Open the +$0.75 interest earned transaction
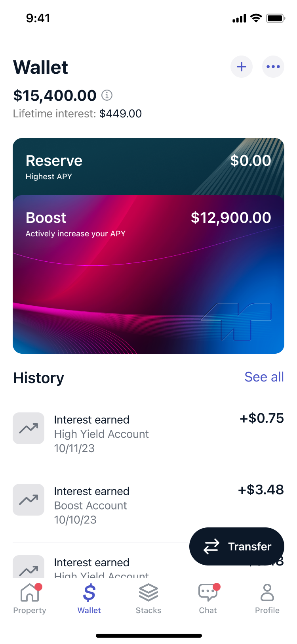 (148, 434)
